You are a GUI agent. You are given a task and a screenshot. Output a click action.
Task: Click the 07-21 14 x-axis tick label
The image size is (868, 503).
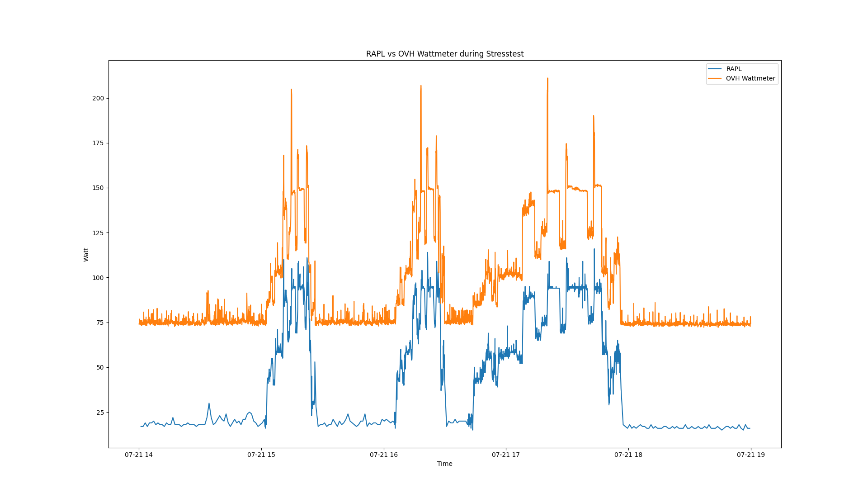[139, 455]
